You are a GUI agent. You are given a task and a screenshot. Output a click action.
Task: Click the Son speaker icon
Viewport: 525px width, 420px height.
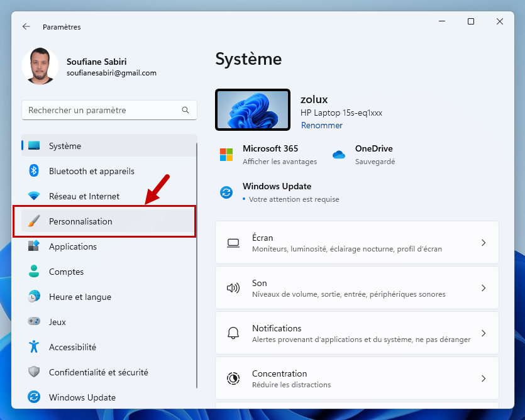pyautogui.click(x=233, y=288)
